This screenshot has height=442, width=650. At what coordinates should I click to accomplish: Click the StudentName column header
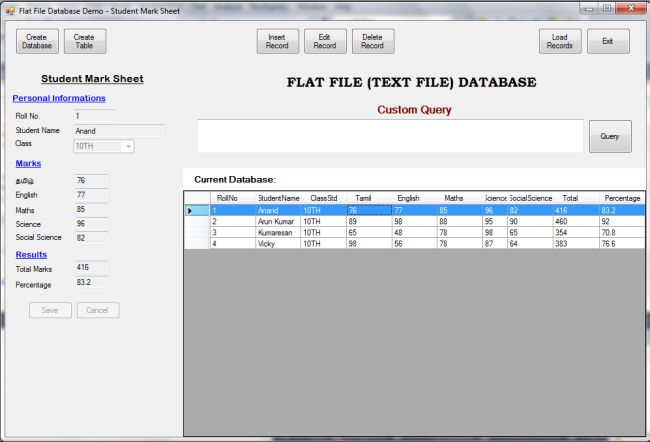coord(278,198)
